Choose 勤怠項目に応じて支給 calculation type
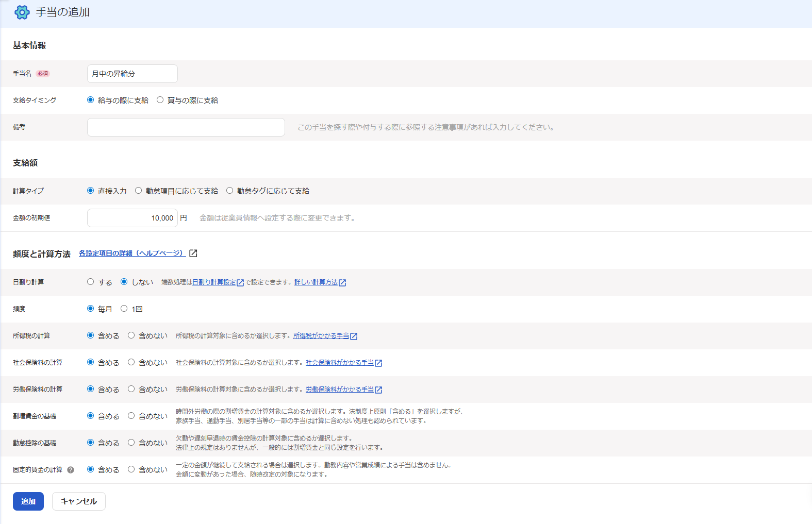812x524 pixels. click(139, 191)
